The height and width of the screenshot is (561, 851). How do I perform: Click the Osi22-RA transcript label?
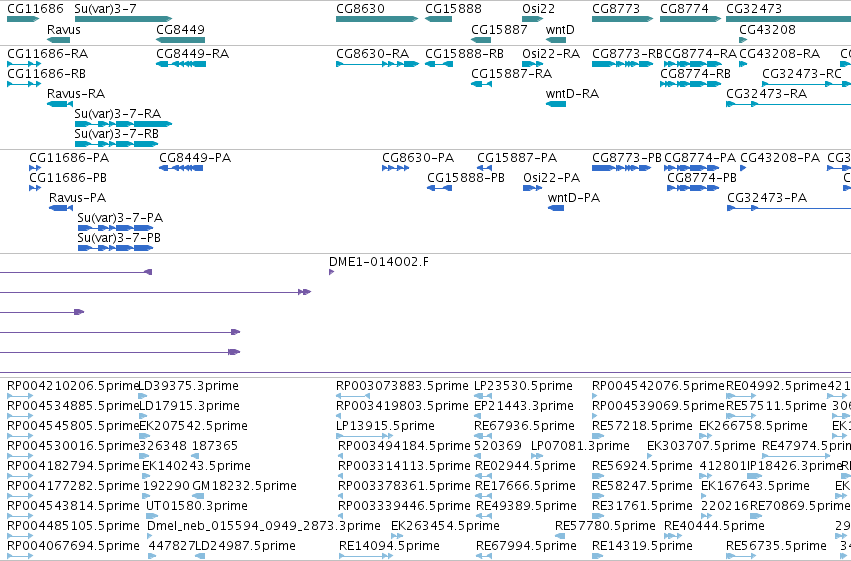pyautogui.click(x=551, y=54)
